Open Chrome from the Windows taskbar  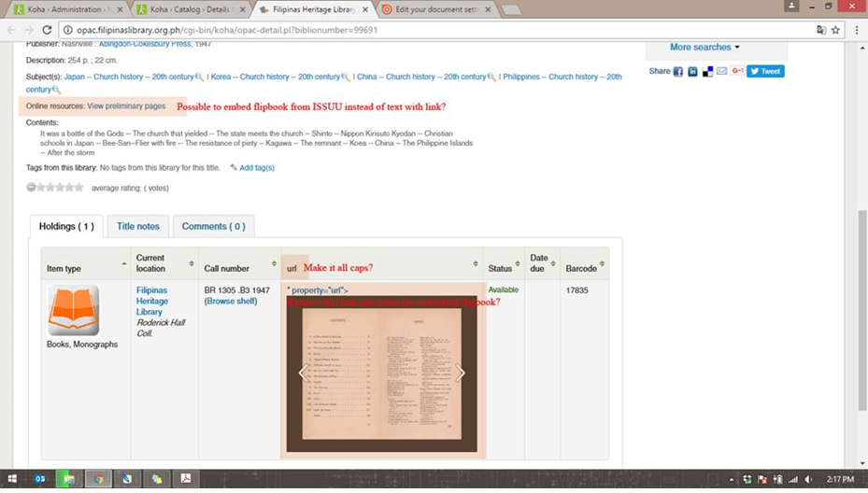(x=96, y=479)
